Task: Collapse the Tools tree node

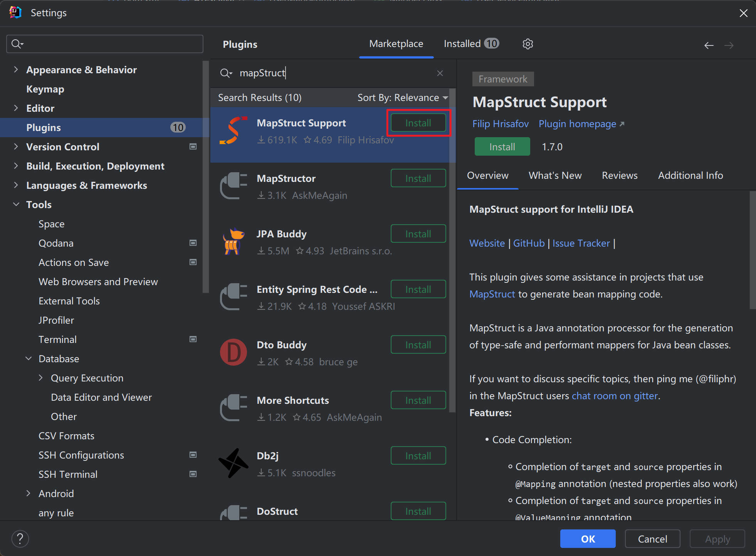Action: (x=16, y=205)
